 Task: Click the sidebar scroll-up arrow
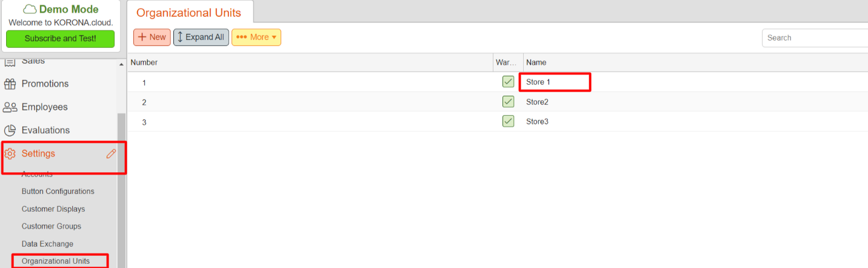pos(122,64)
